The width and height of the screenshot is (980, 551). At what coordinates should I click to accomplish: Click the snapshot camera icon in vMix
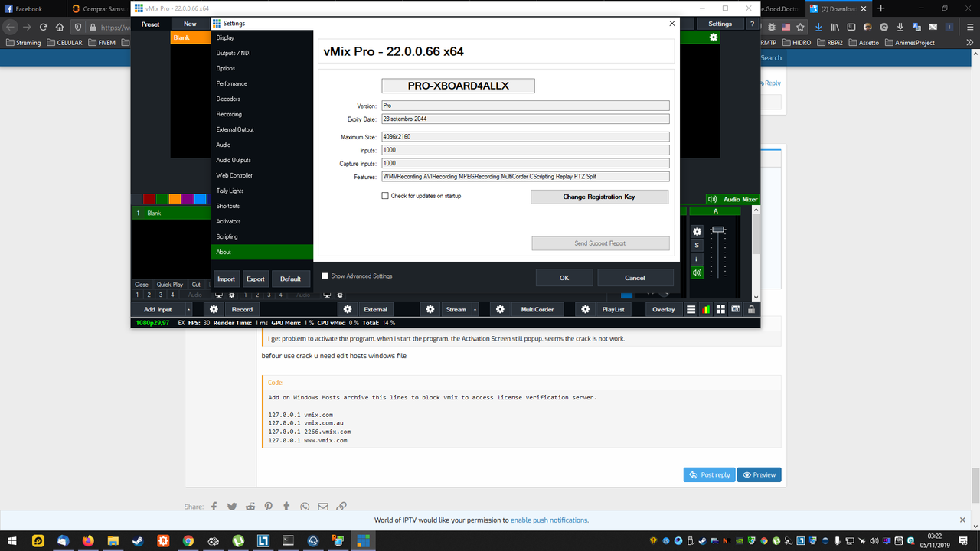point(736,309)
